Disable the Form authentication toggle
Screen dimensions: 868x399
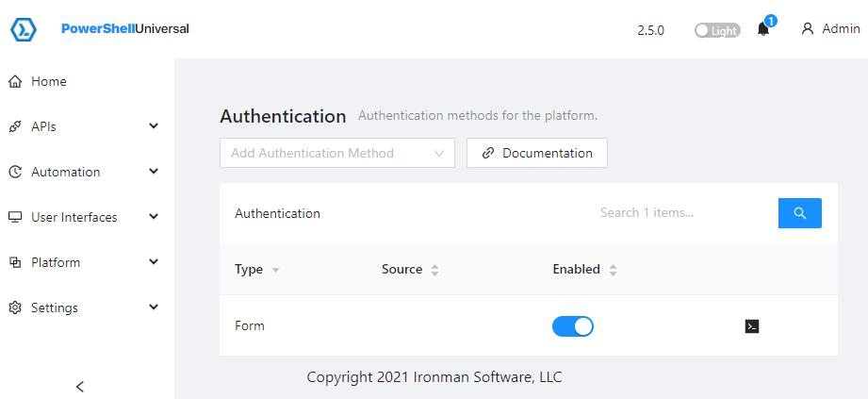click(572, 326)
